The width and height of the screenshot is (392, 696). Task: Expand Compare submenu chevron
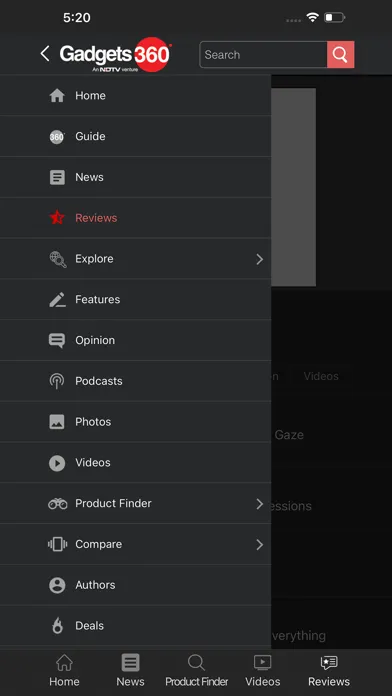pyautogui.click(x=260, y=545)
